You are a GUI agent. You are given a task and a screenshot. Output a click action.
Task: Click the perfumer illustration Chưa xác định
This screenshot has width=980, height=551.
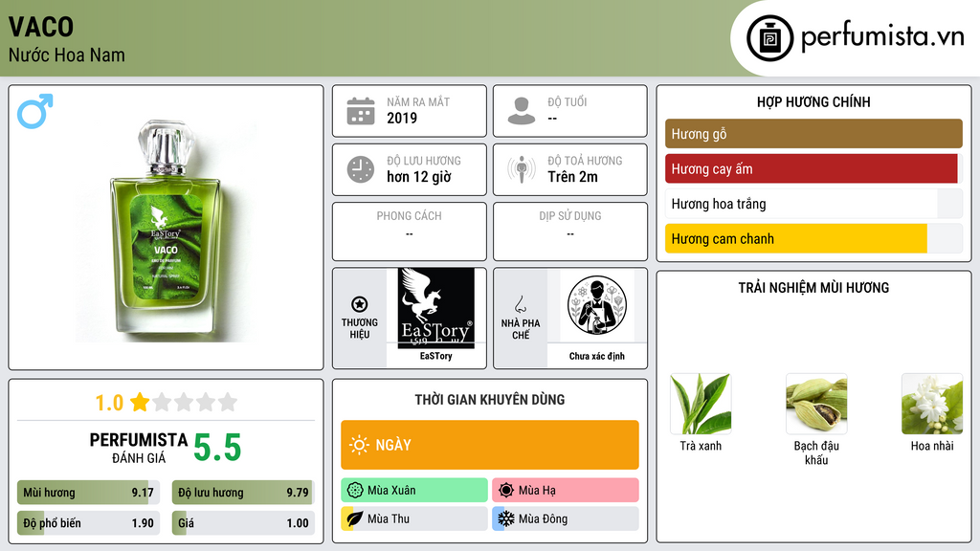click(597, 305)
